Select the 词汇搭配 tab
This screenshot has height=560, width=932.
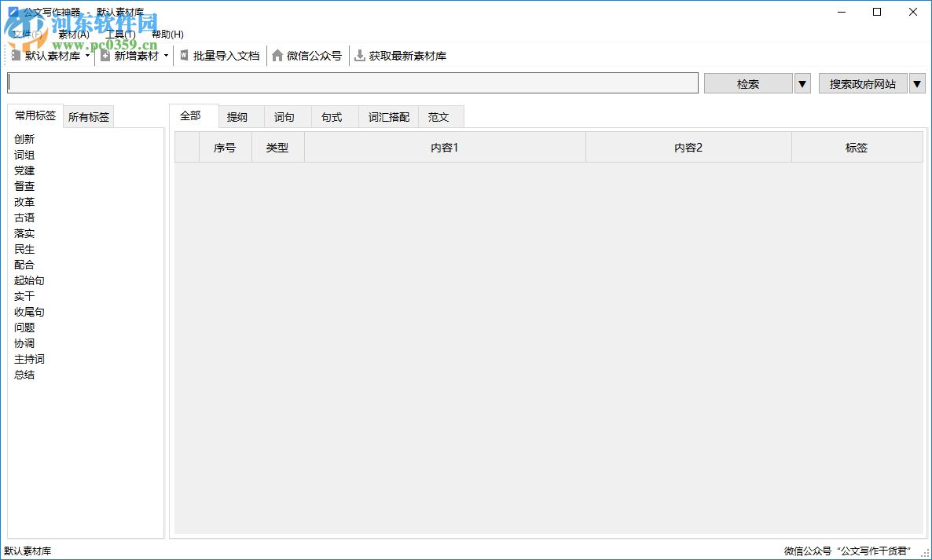(x=389, y=117)
